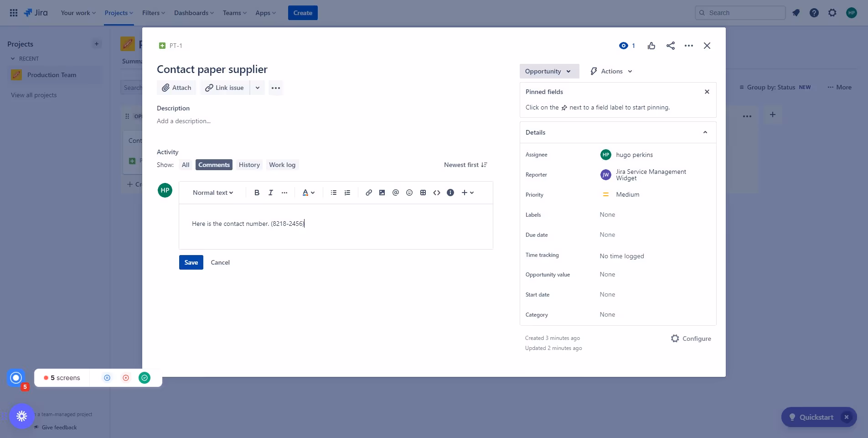Click Add a description field
Screen dimensions: 868x438
coord(184,121)
